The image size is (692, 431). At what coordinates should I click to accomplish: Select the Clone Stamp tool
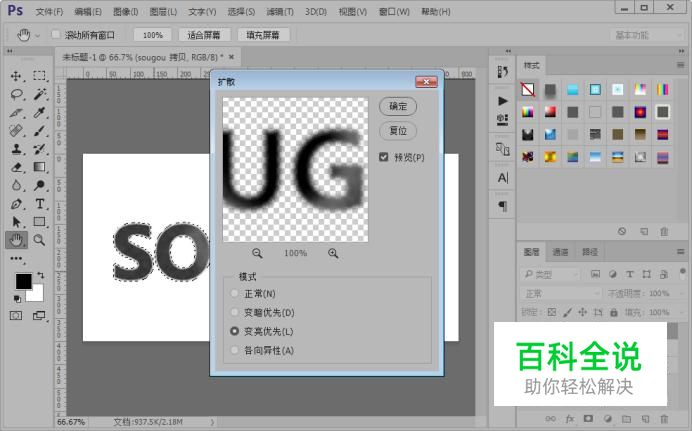point(16,149)
